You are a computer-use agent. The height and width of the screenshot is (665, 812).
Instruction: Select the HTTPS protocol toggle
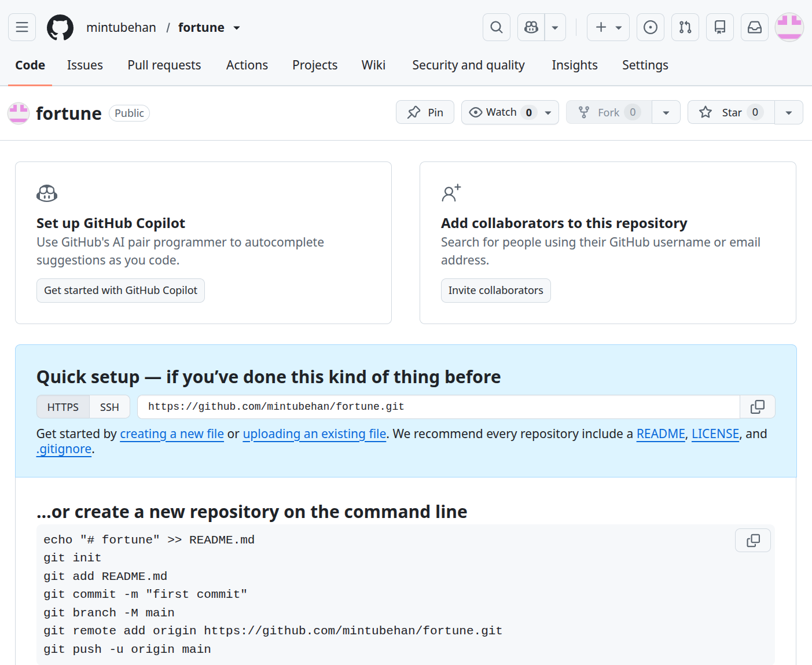click(x=63, y=407)
